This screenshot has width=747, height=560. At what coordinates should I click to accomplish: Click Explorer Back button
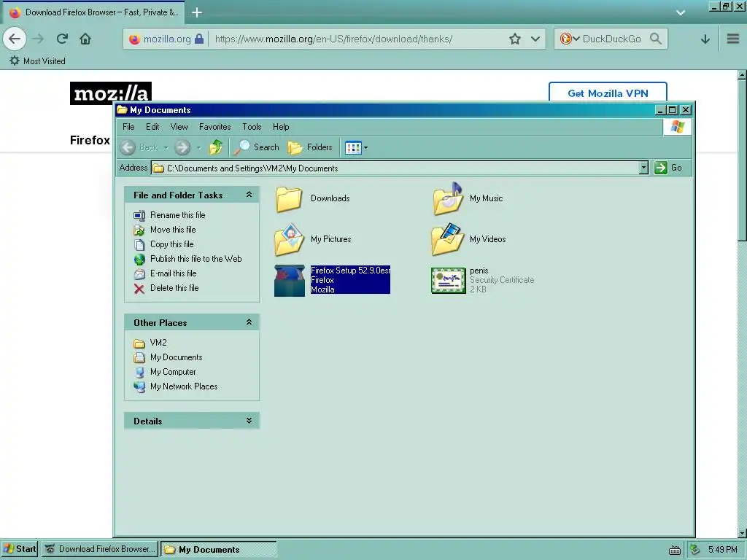click(x=139, y=147)
